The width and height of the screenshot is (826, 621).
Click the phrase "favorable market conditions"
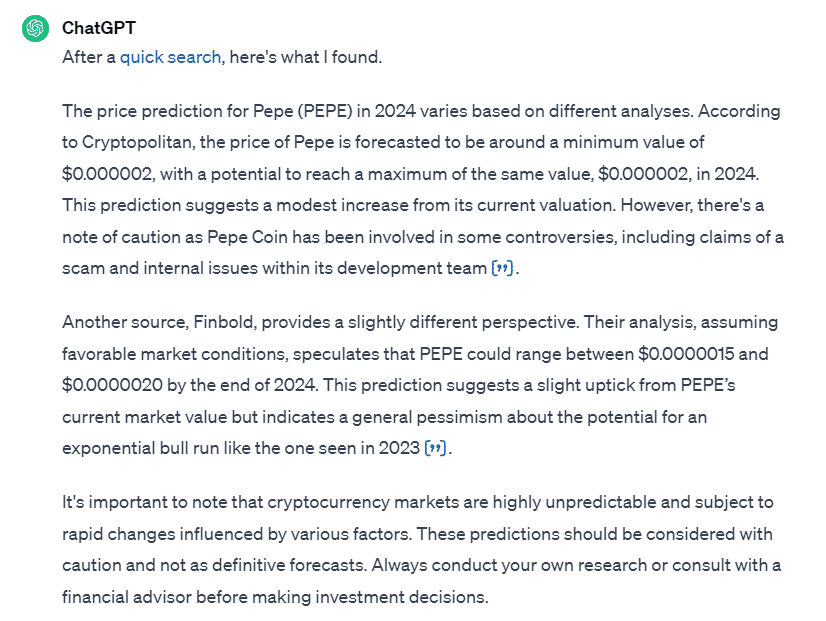(x=168, y=354)
